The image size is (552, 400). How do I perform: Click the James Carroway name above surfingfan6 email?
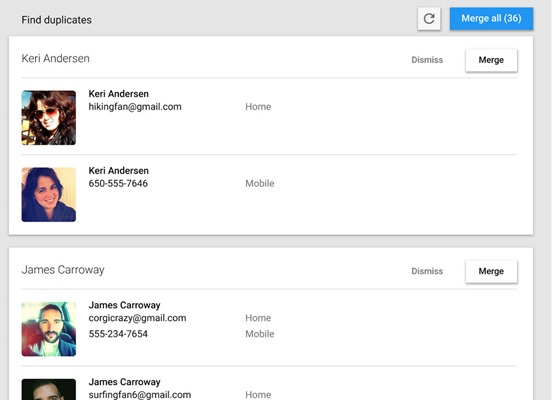click(124, 382)
